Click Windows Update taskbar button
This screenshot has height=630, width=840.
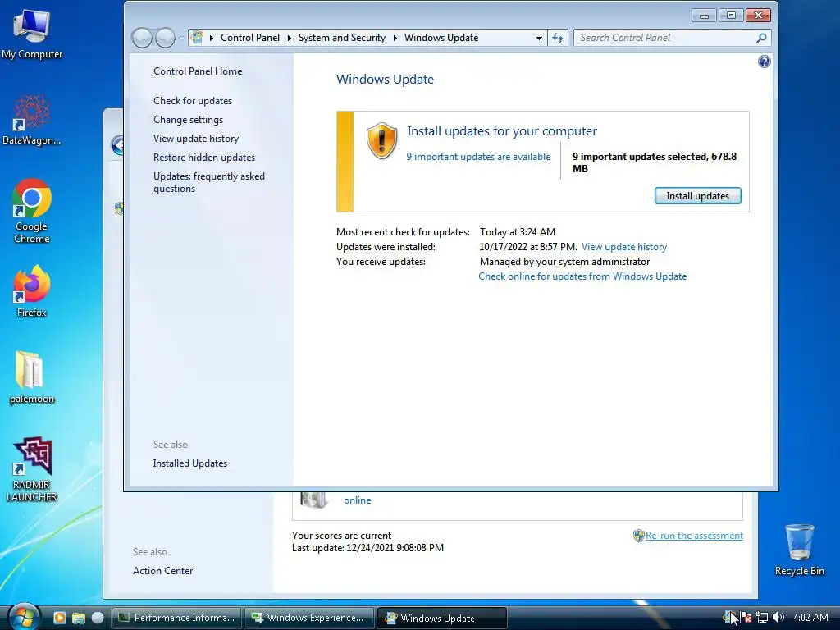(442, 618)
